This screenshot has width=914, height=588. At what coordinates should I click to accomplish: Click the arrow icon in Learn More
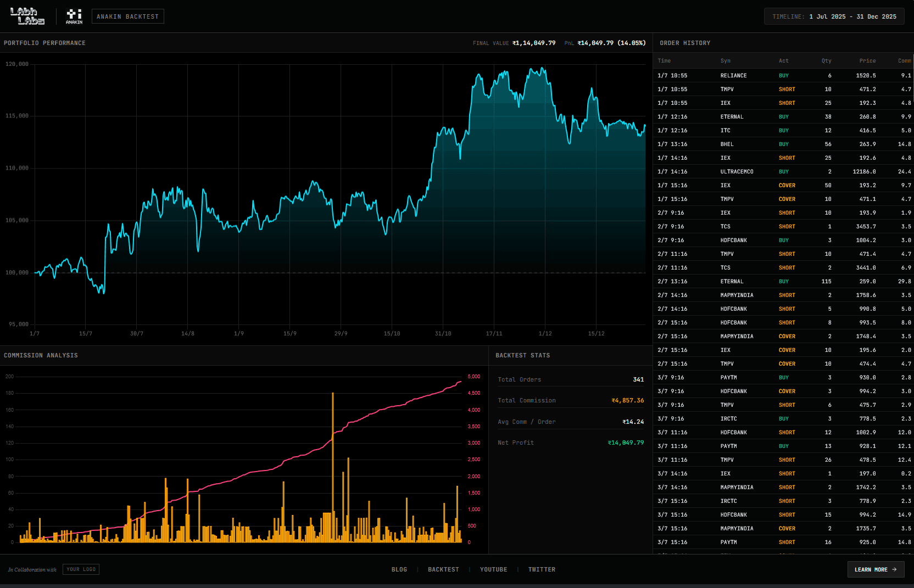(894, 569)
